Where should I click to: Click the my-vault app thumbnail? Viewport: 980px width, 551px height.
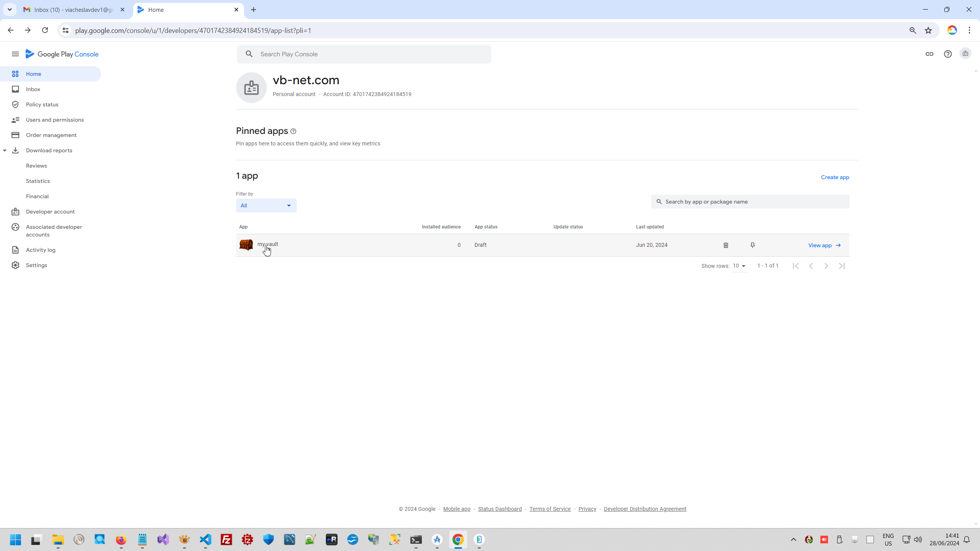246,245
